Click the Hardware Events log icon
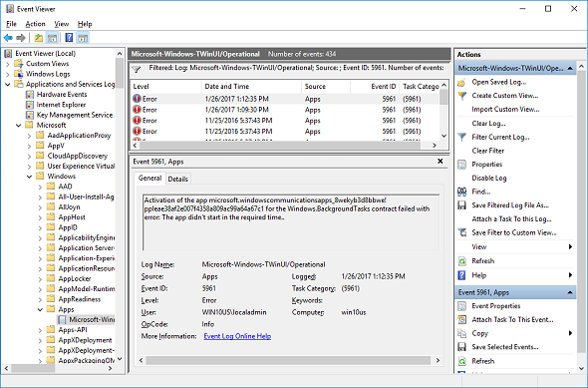The width and height of the screenshot is (588, 388). tap(30, 95)
